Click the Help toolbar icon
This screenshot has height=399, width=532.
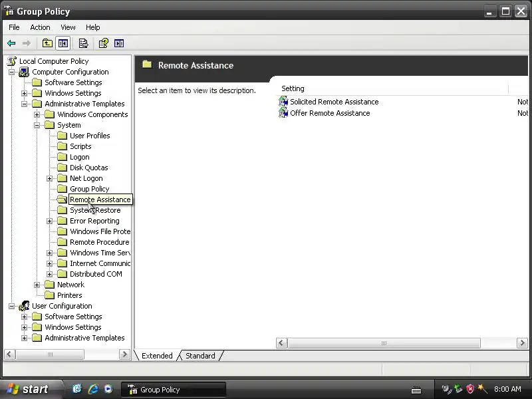tap(104, 43)
